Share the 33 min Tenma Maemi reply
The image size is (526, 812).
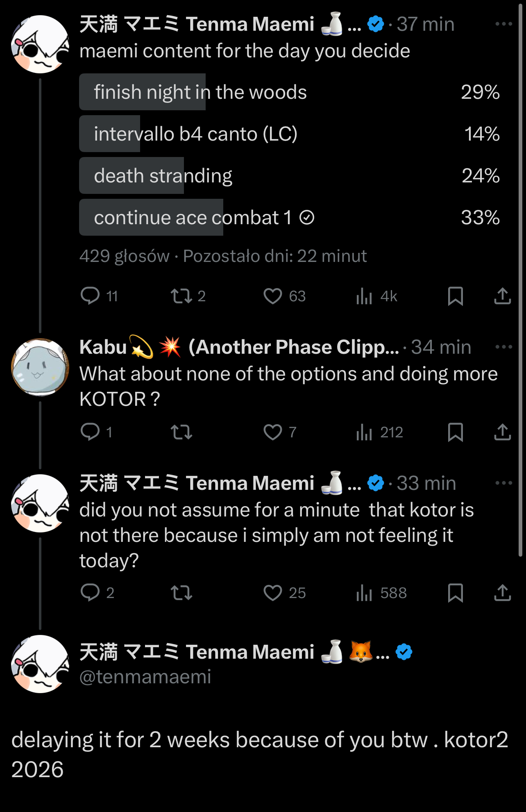(502, 593)
